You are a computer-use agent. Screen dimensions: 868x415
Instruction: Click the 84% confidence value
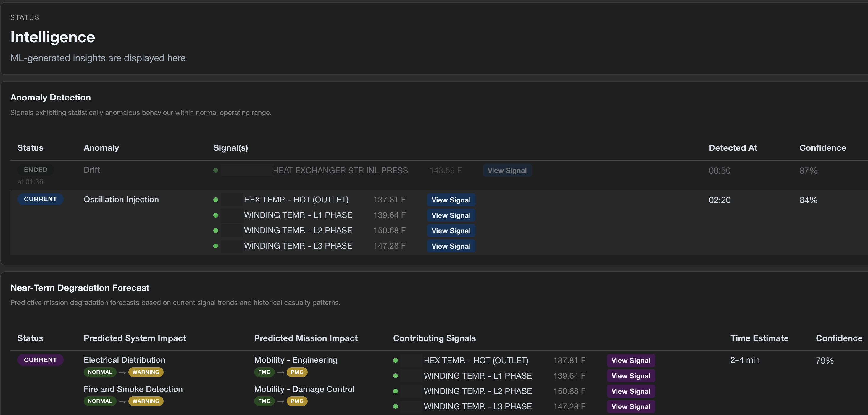click(808, 200)
